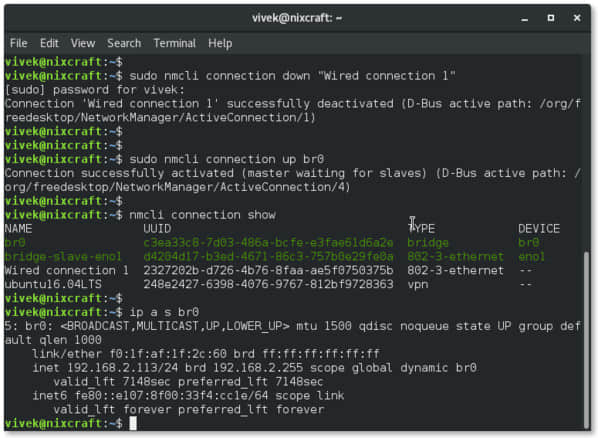Open the File menu
The width and height of the screenshot is (598, 438).
pos(18,43)
